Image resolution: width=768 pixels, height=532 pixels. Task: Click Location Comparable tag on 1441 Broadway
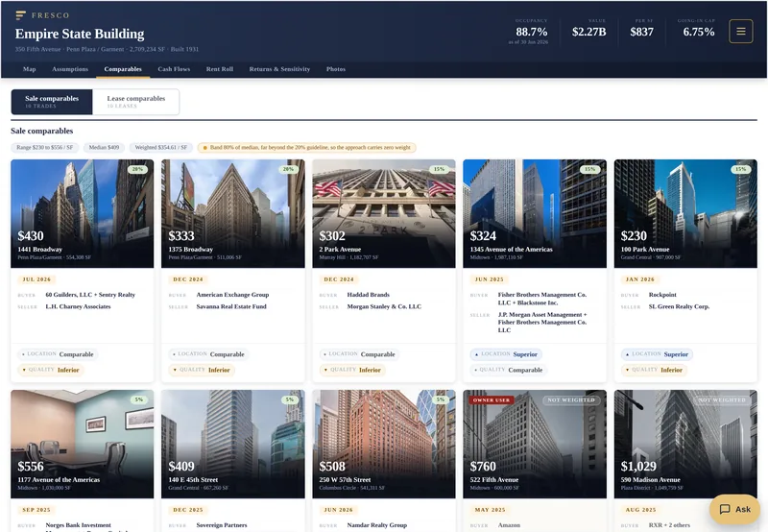[58, 354]
